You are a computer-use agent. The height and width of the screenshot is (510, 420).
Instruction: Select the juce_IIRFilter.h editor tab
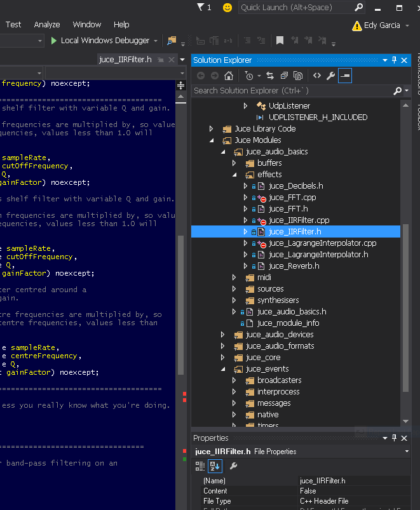126,60
